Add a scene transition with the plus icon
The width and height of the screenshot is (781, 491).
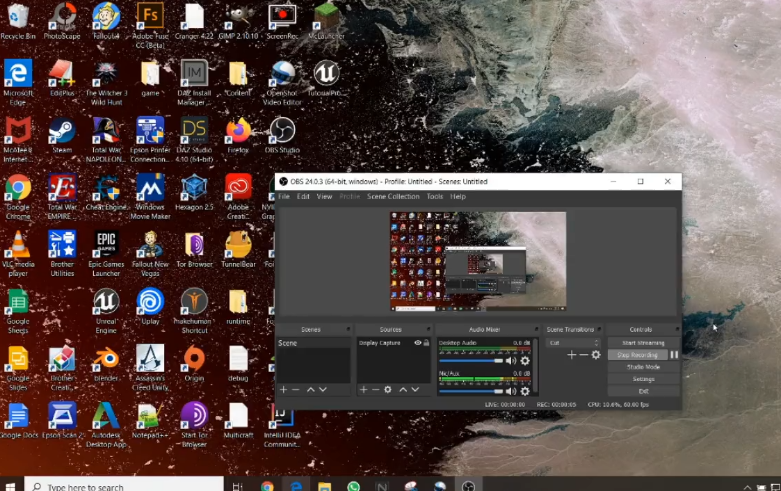pos(571,355)
